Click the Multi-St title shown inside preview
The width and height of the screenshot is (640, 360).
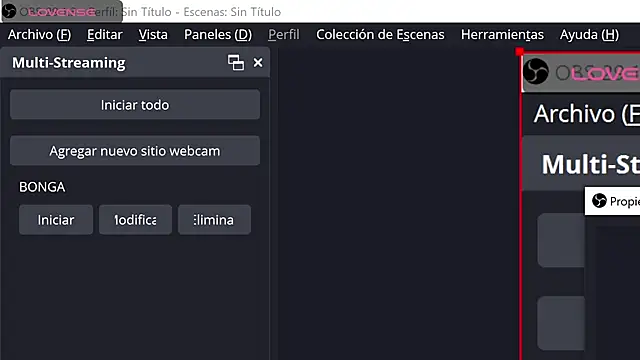pos(590,164)
